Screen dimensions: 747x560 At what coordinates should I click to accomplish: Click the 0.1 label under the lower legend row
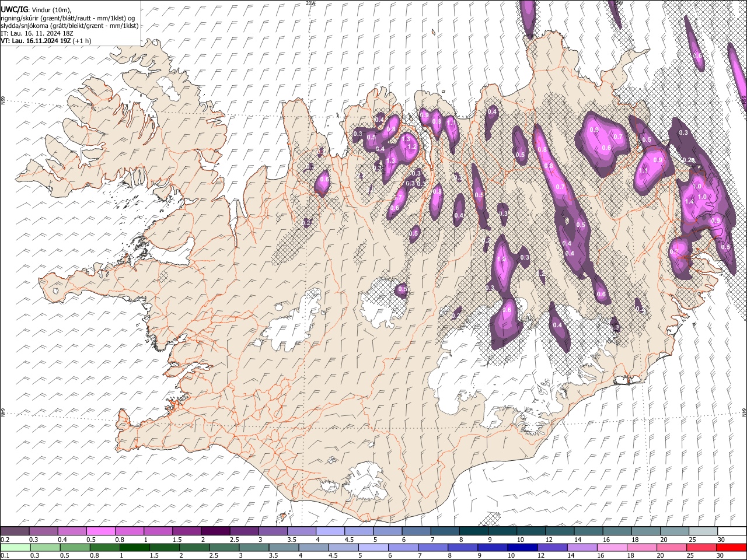pos(4,556)
